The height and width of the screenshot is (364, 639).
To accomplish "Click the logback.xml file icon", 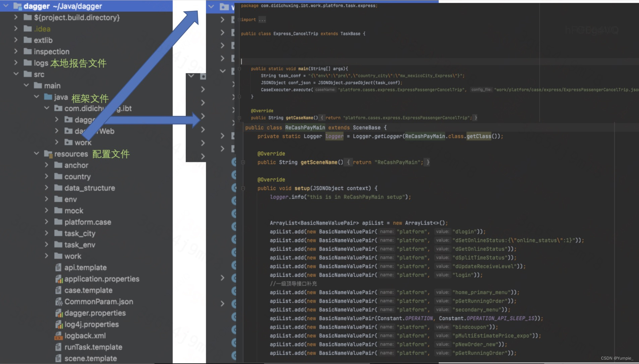I will [x=59, y=336].
